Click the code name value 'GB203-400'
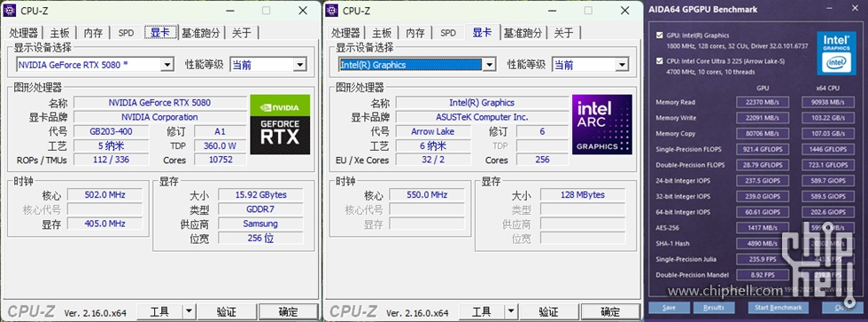This screenshot has height=322, width=868. point(111,131)
